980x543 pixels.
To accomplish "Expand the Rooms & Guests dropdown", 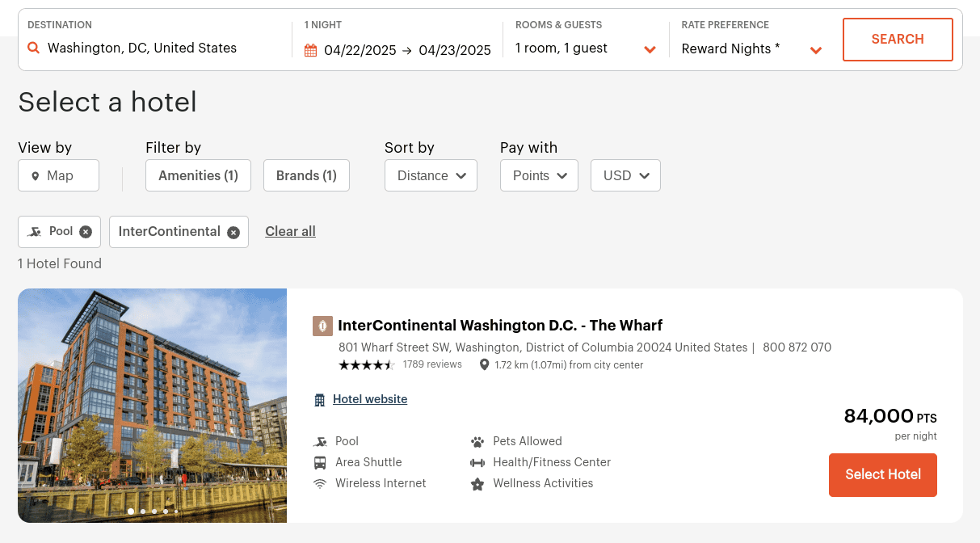I will (650, 50).
